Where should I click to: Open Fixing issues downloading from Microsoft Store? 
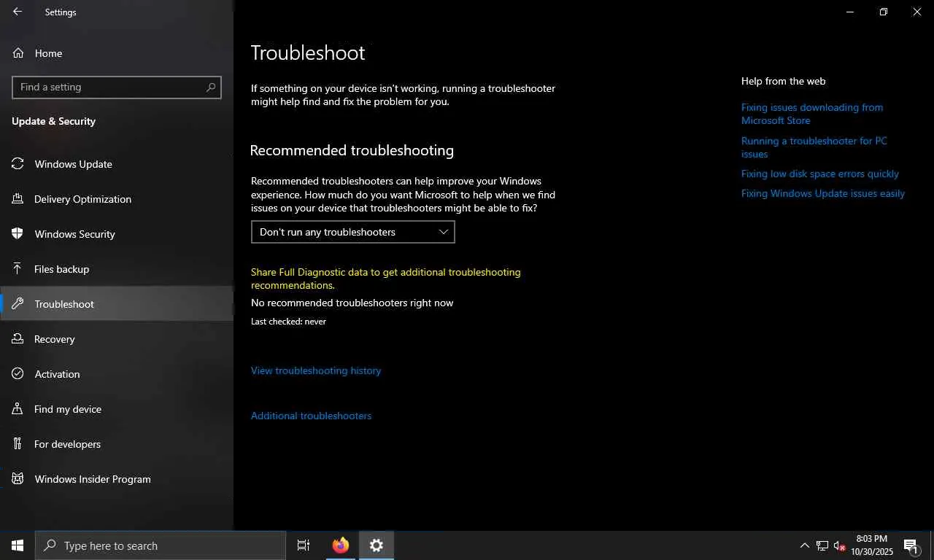[x=812, y=114]
